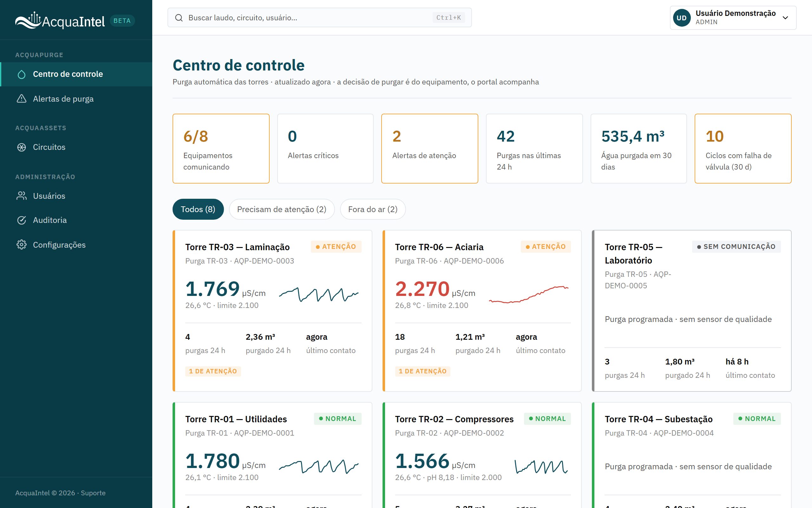The width and height of the screenshot is (812, 508).
Task: Filter by Precisam de atenção (2)
Action: click(282, 209)
